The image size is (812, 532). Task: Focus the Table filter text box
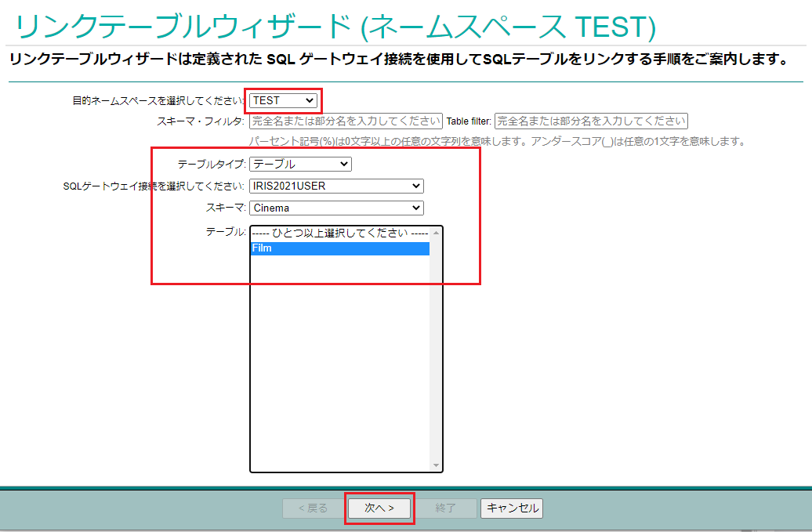[x=591, y=121]
